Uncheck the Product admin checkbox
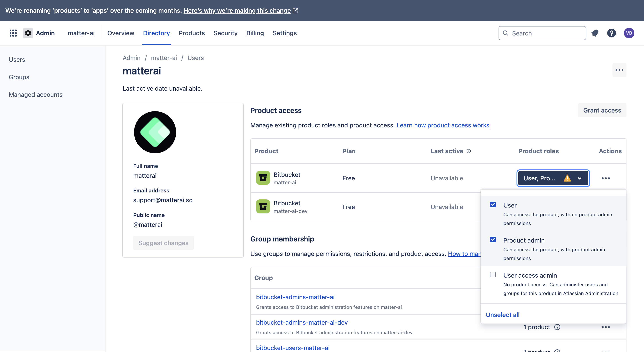Screen dimensions: 644x352 tap(493, 239)
